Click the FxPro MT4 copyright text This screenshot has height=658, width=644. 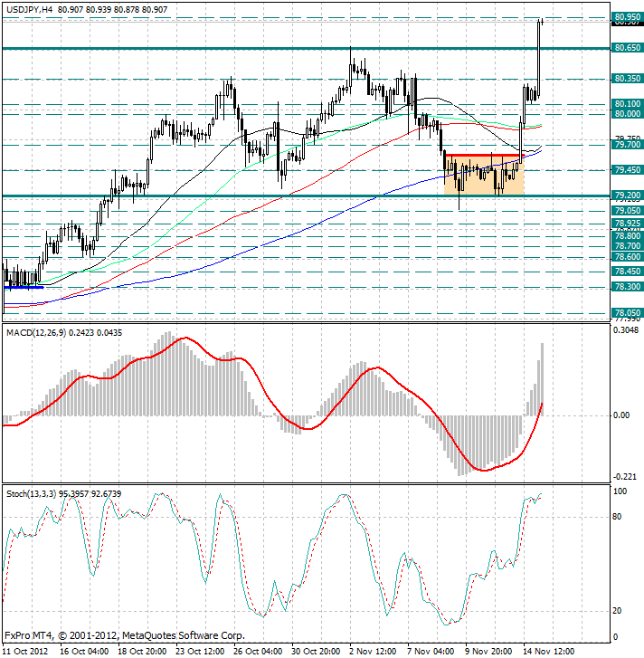coord(125,635)
